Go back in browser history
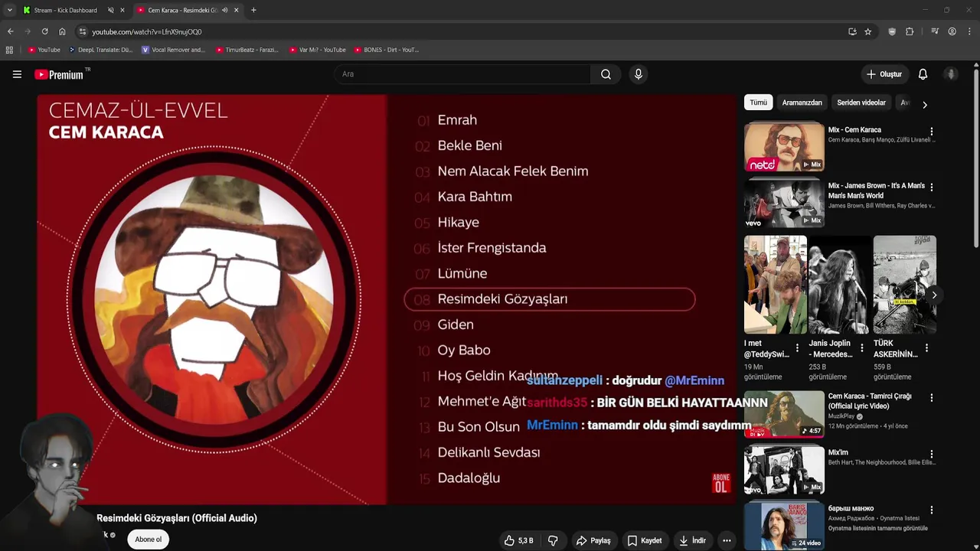This screenshot has width=980, height=551. (10, 31)
